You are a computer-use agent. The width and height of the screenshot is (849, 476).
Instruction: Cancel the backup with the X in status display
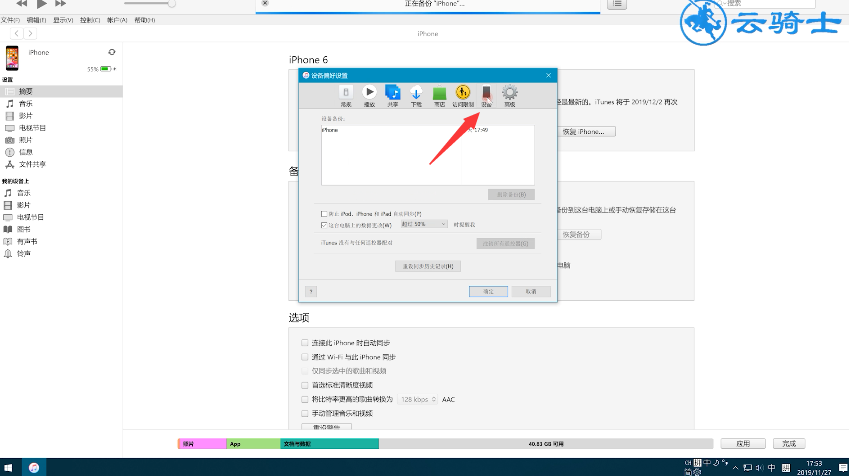pos(265,3)
